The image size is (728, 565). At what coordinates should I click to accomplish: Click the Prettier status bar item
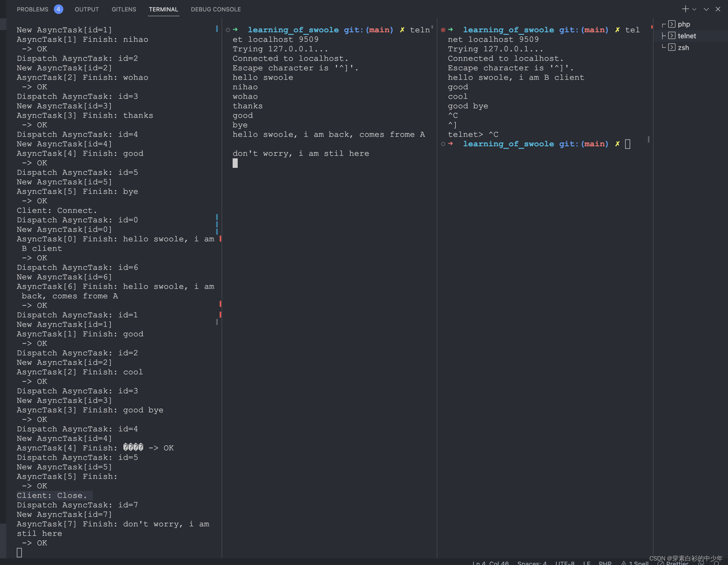673,563
